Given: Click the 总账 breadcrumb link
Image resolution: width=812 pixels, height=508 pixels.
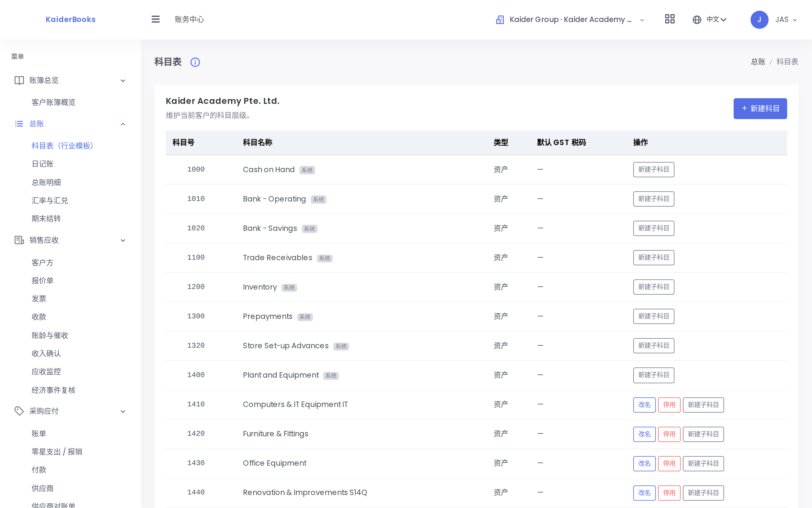Looking at the screenshot, I should (758, 62).
